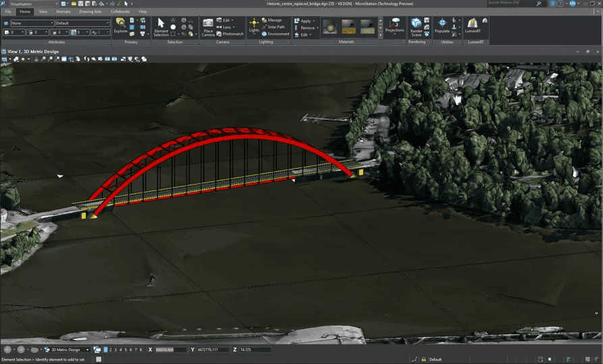Open the active color dropdown in Attributes
This screenshot has width=603, height=364.
(14, 32)
